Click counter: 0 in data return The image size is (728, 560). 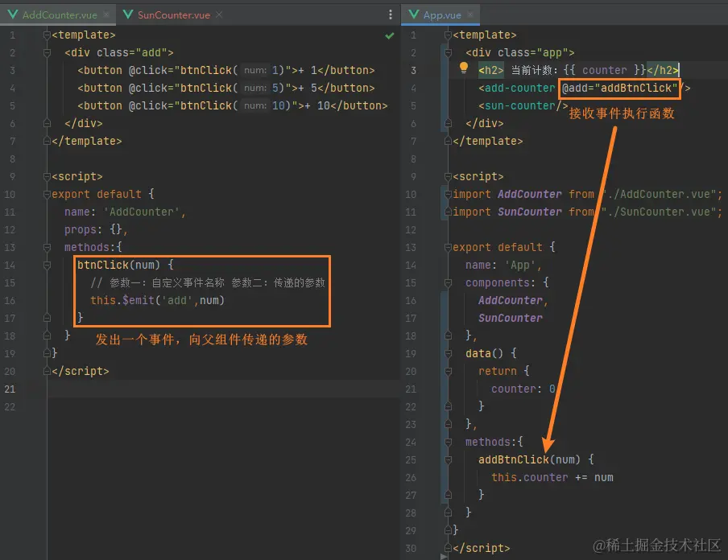pyautogui.click(x=523, y=389)
